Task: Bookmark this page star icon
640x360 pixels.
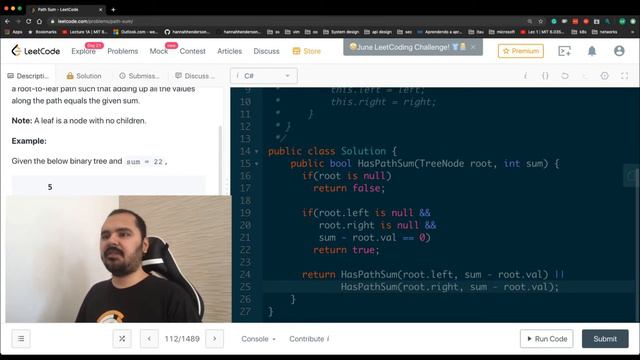Action: point(540,21)
